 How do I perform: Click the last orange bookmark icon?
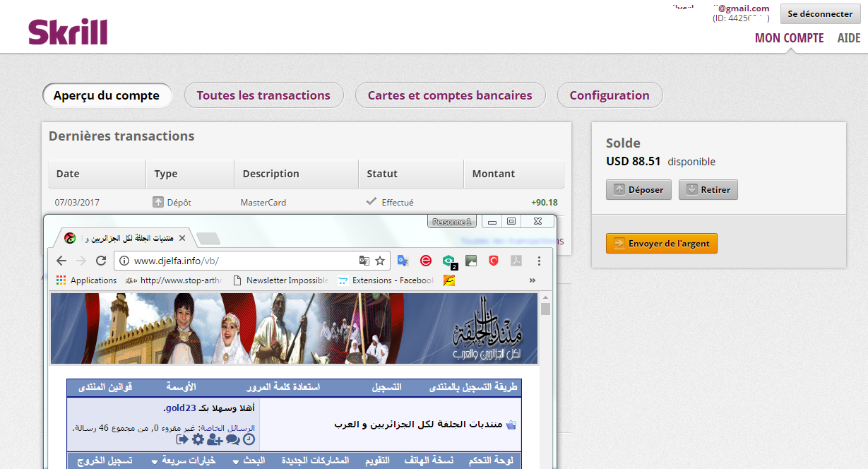448,280
